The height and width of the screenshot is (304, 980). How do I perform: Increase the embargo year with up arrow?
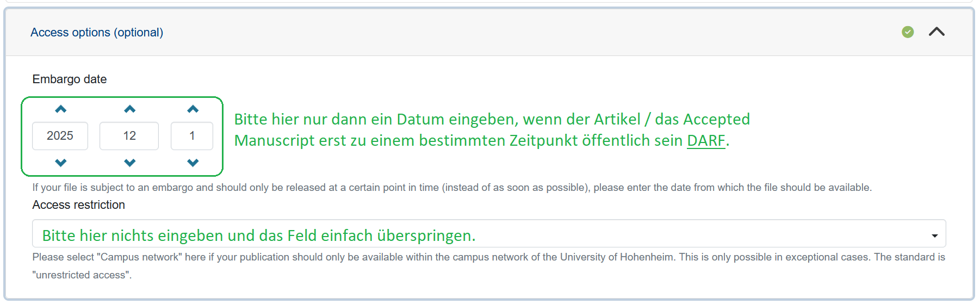pyautogui.click(x=60, y=109)
